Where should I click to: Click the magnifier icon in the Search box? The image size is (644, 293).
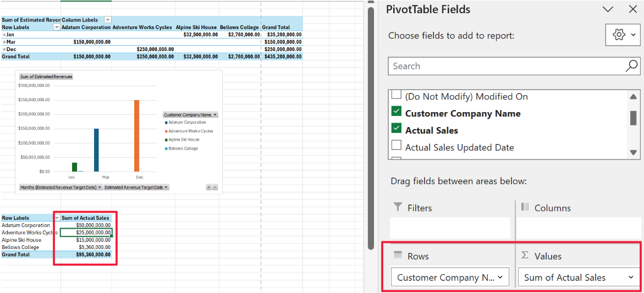coord(631,66)
